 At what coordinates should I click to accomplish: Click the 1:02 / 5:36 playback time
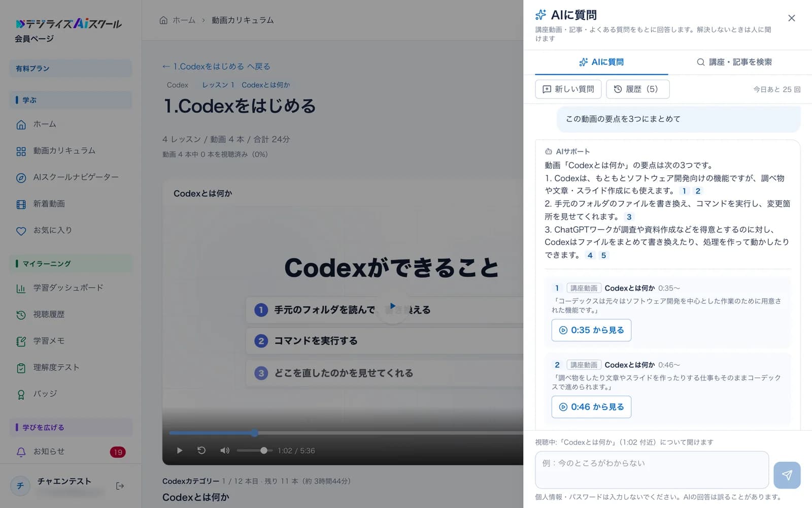coord(296,451)
